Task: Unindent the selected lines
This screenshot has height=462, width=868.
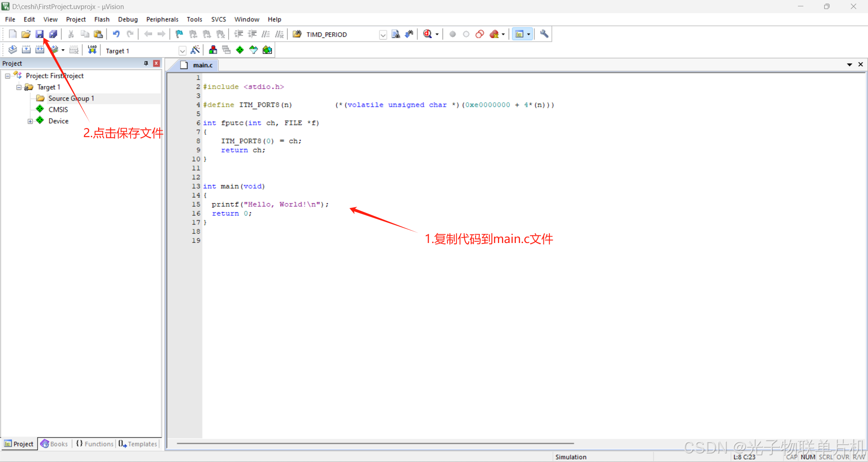Action: [252, 34]
